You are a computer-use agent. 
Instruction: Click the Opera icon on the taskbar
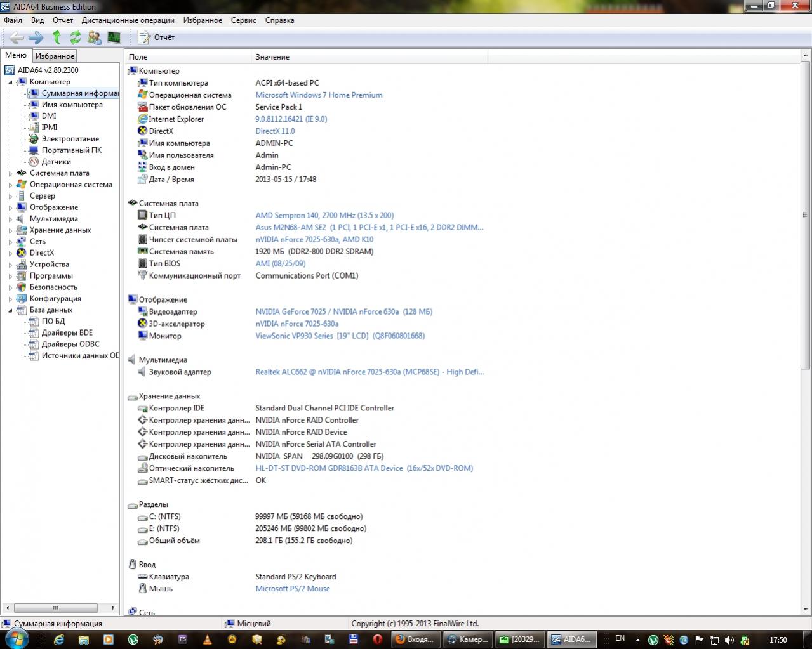tap(378, 639)
